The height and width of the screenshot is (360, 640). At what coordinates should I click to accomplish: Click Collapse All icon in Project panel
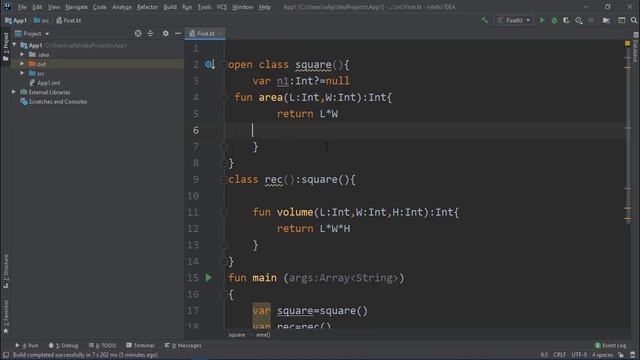[150, 33]
